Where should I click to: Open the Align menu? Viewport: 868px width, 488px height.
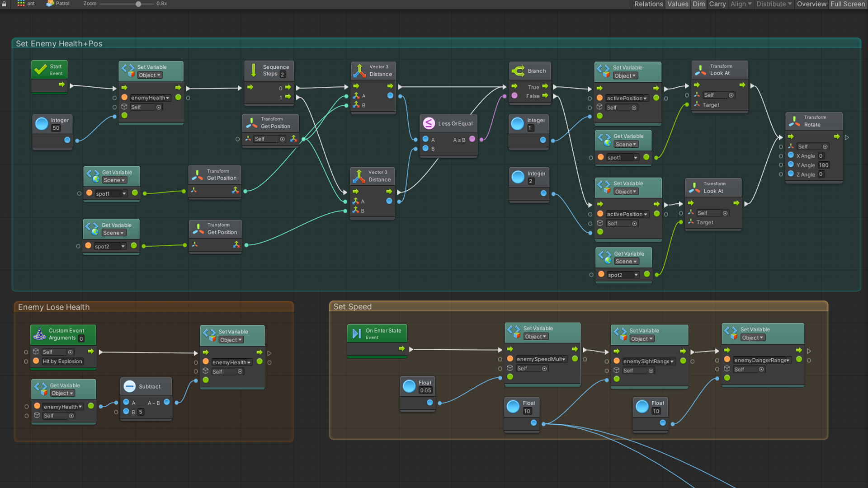pyautogui.click(x=741, y=4)
